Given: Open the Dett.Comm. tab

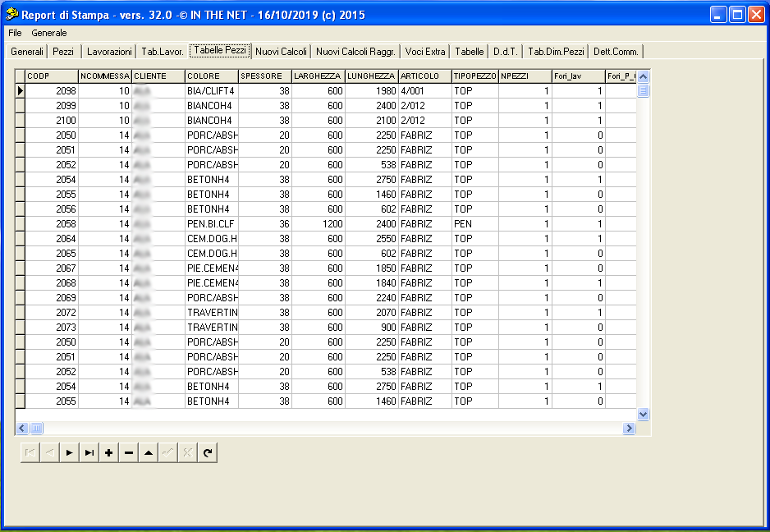Looking at the screenshot, I should pyautogui.click(x=616, y=52).
